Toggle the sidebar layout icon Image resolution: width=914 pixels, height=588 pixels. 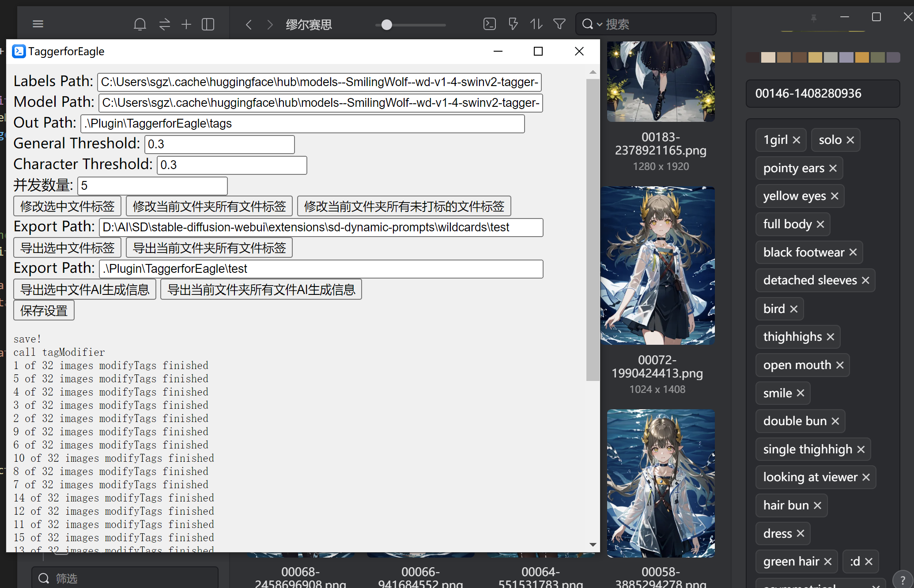point(208,24)
